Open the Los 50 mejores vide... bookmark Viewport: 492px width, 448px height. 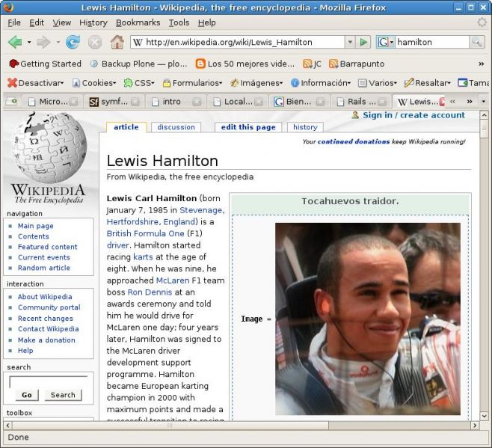pyautogui.click(x=245, y=64)
